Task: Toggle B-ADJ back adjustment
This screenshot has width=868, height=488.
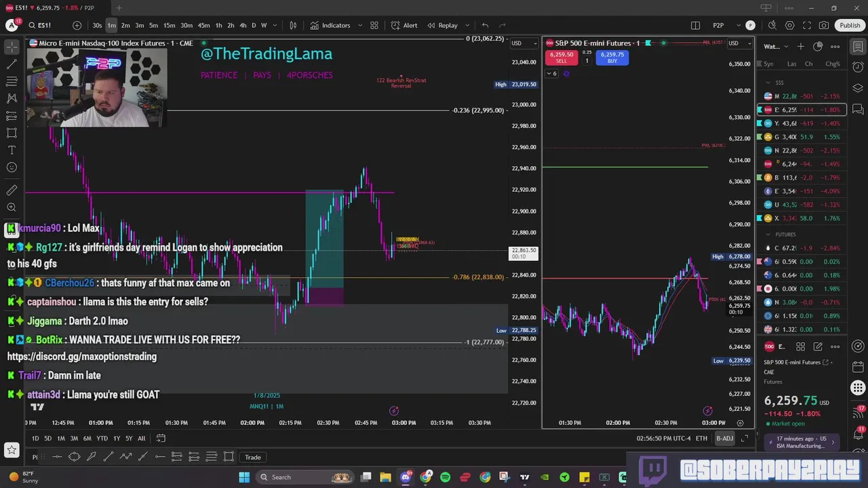Action: coord(725,439)
